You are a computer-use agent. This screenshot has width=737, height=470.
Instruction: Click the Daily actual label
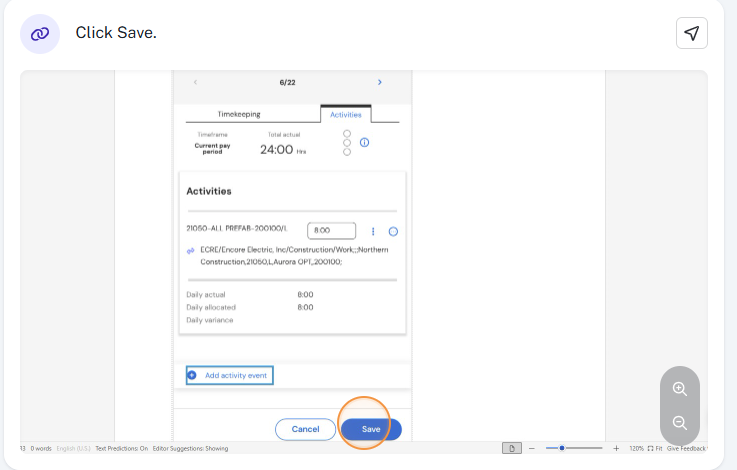206,295
